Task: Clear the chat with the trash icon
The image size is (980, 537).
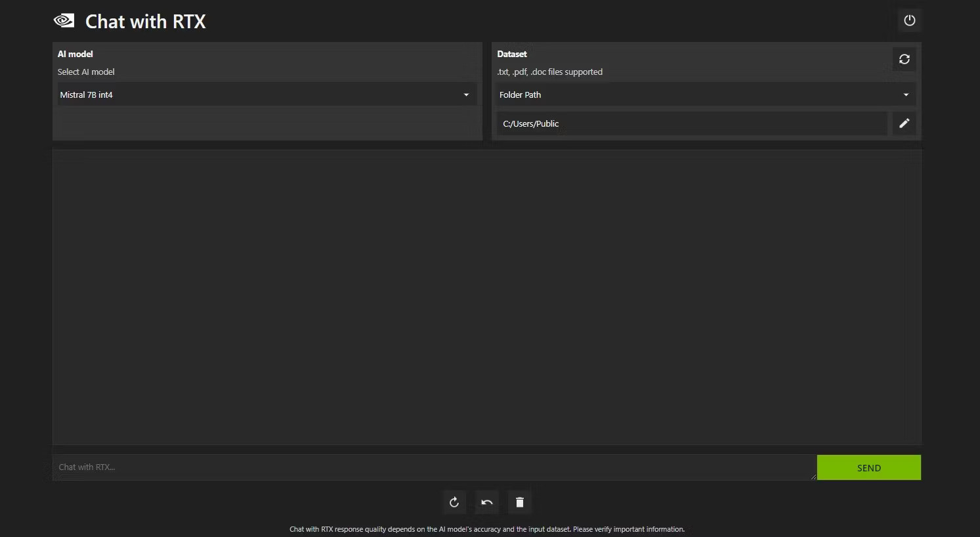Action: (x=519, y=502)
